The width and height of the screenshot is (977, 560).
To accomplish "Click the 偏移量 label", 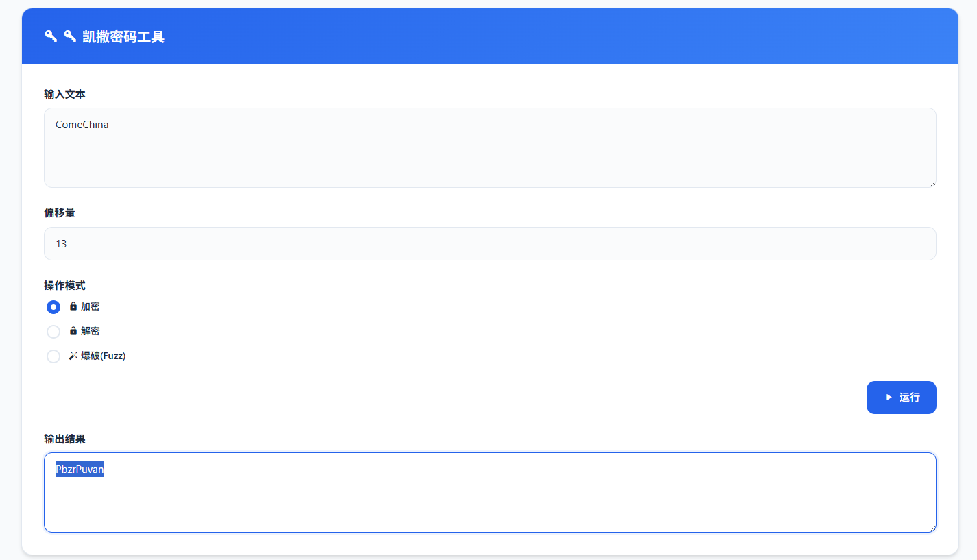I will 60,213.
